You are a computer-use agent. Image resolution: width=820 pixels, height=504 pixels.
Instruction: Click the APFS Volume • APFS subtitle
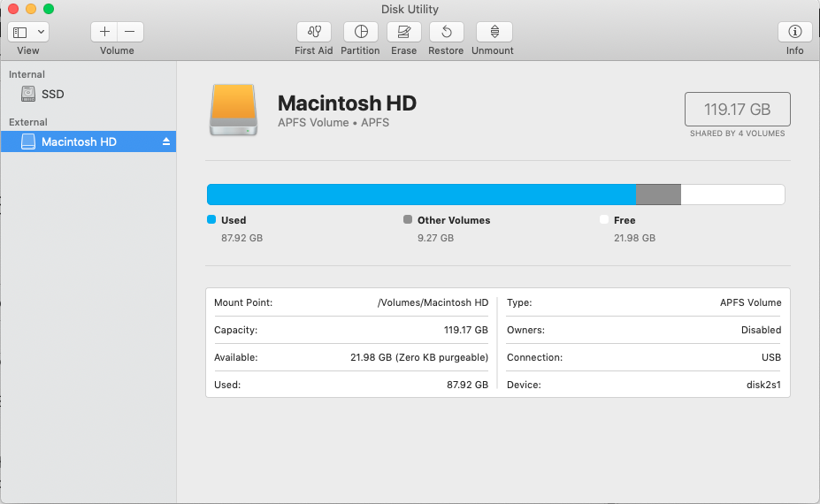pos(333,122)
